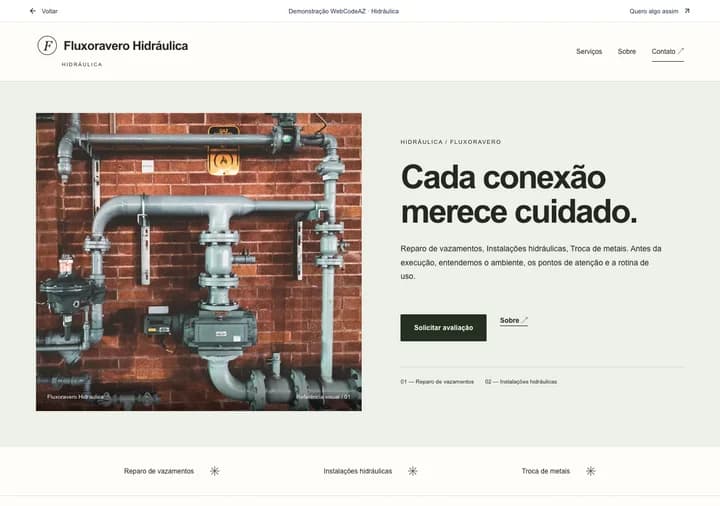
Task: Click the hero pipes photo
Action: pos(199,262)
